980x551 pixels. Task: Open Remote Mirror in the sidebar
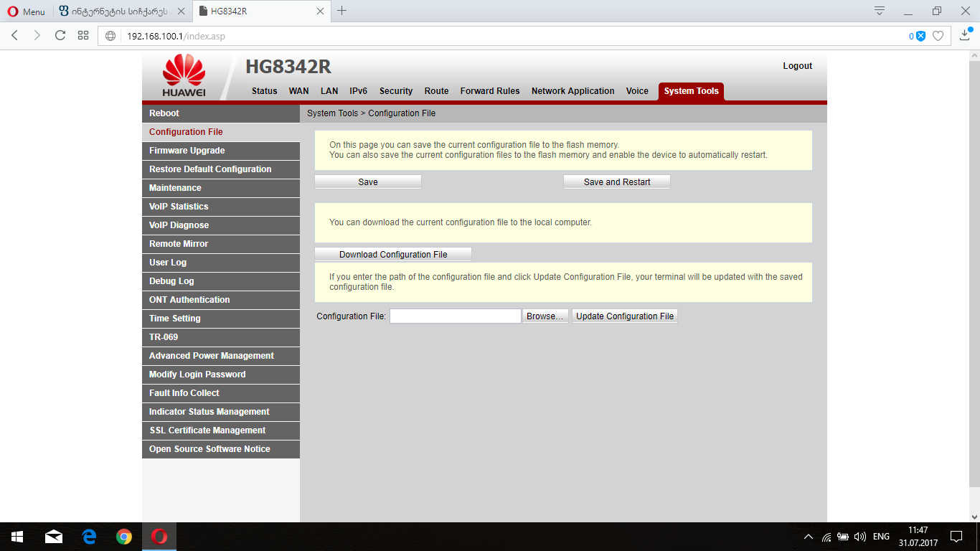tap(221, 244)
